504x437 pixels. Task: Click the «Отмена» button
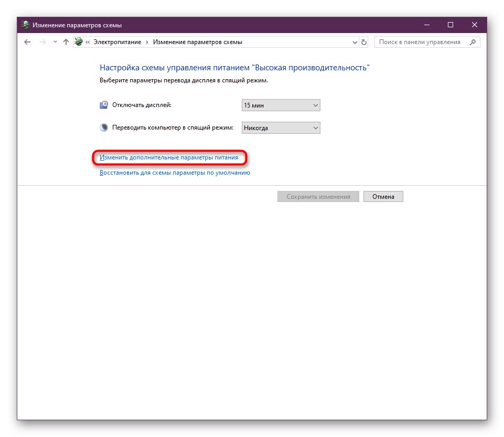pyautogui.click(x=383, y=197)
